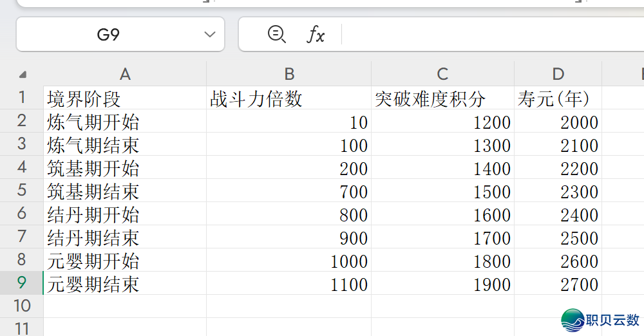
Task: Click the zoom magnifier icon in formula bar
Action: tap(276, 34)
